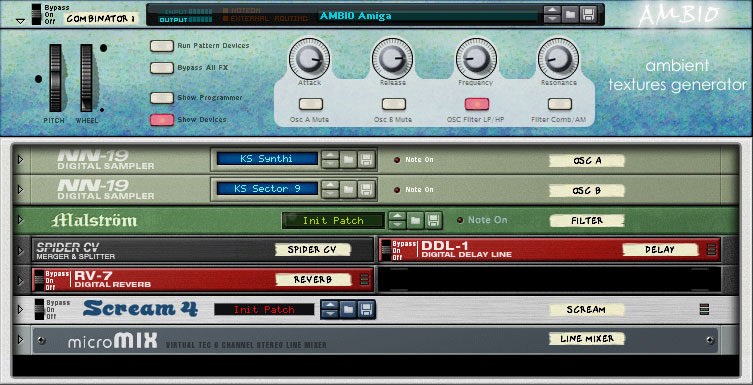Browse patches for the OSC B NN-19 sampler
Image resolution: width=753 pixels, height=385 pixels.
coord(348,189)
